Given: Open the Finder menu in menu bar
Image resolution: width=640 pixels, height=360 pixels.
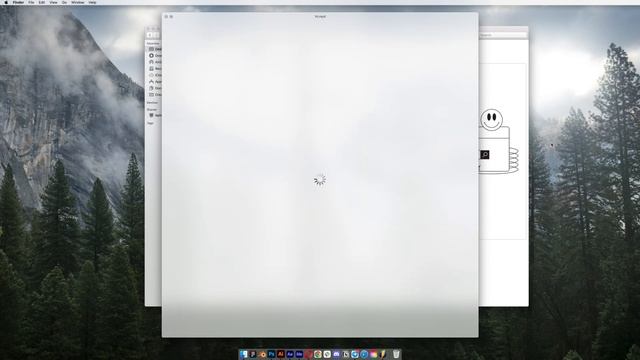Looking at the screenshot, I should click(x=18, y=2).
